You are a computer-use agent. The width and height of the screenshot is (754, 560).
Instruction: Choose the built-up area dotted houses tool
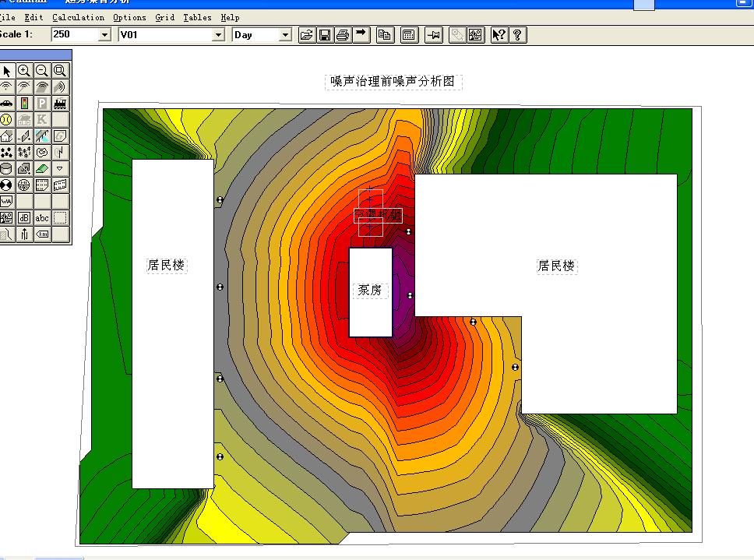[x=7, y=153]
